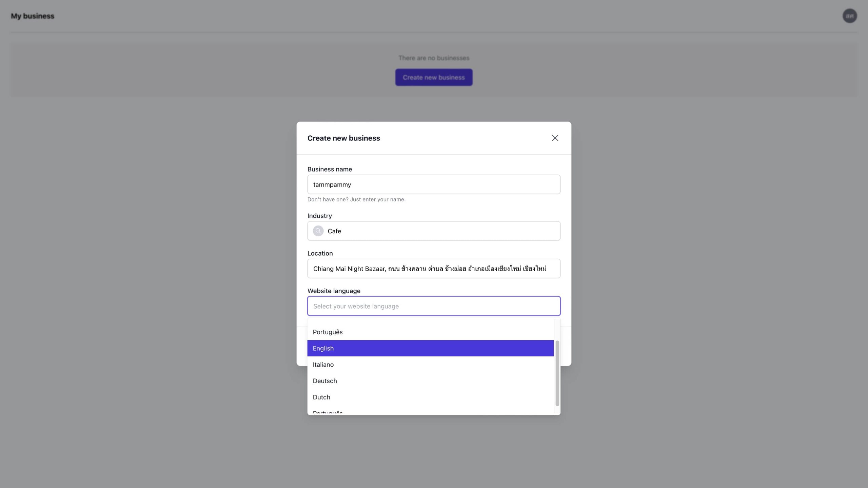
Task: Select the Dutch language option
Action: tap(430, 397)
